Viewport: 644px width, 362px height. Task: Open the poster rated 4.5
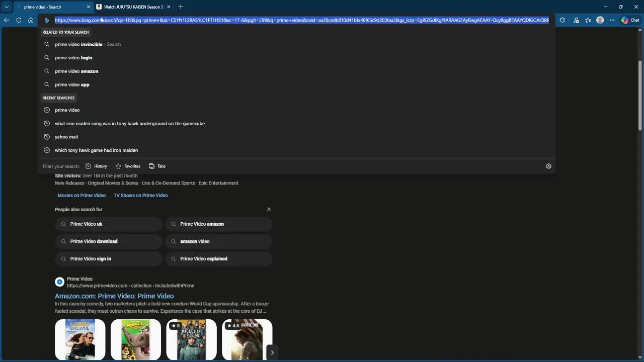247,339
